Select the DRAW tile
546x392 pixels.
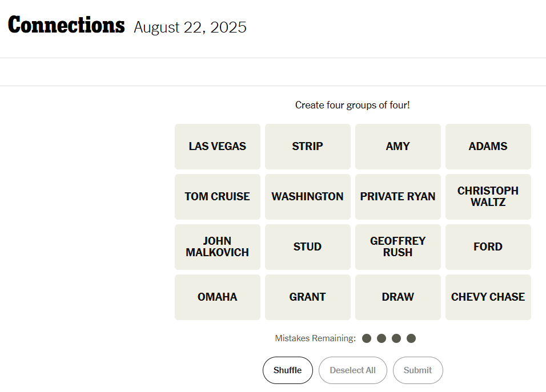click(x=398, y=297)
